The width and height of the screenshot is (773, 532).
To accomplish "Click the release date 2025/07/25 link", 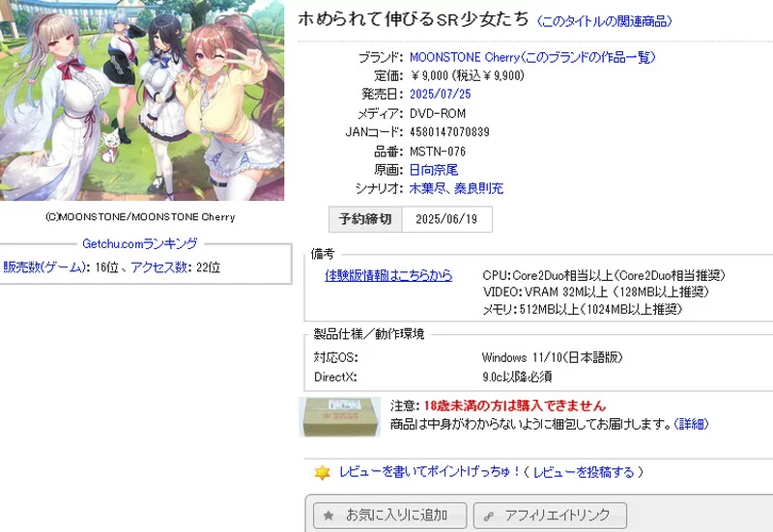I will (x=441, y=94).
